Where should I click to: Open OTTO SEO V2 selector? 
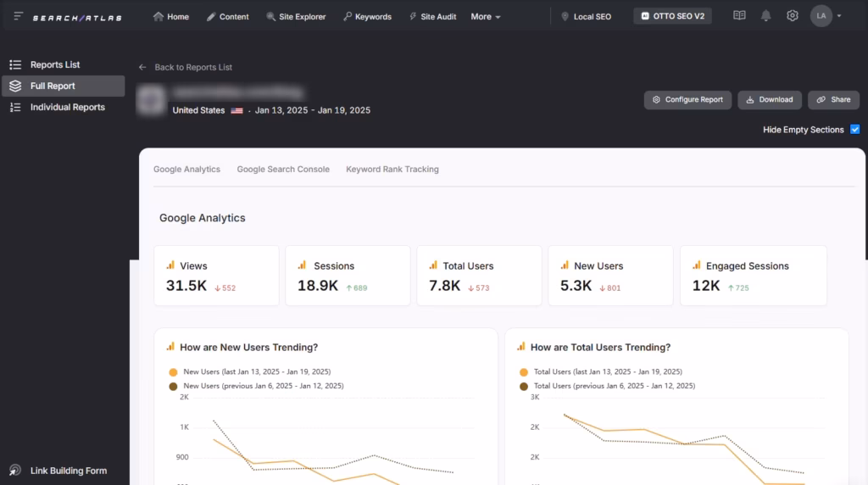672,16
